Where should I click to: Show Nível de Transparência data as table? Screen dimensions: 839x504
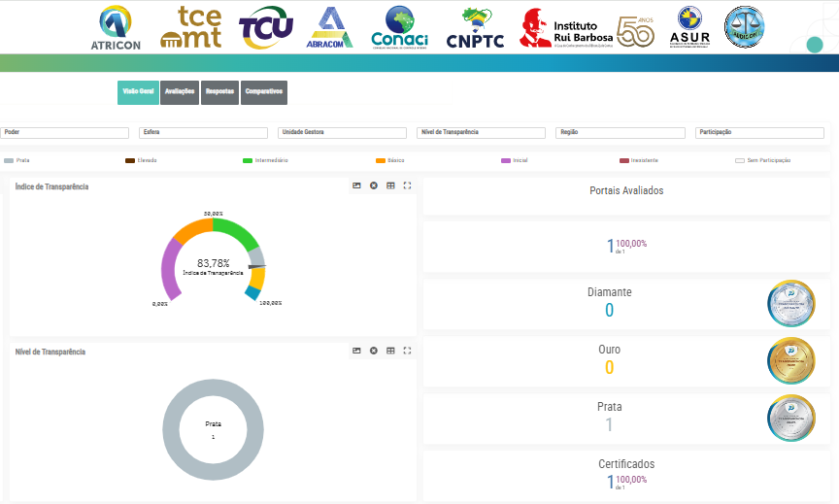click(390, 351)
